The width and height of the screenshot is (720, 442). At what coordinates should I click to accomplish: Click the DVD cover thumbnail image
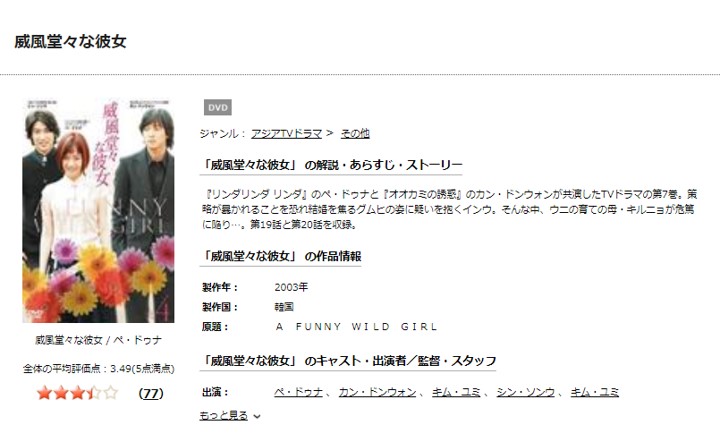click(98, 211)
